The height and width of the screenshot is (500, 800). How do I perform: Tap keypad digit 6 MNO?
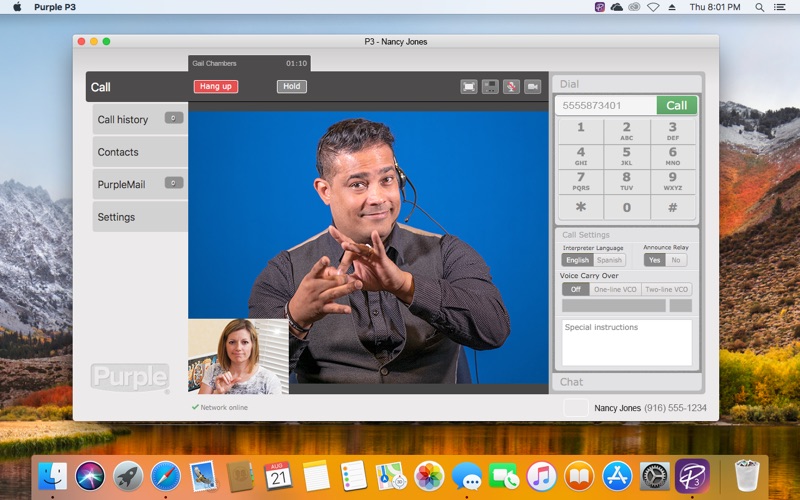tap(672, 156)
